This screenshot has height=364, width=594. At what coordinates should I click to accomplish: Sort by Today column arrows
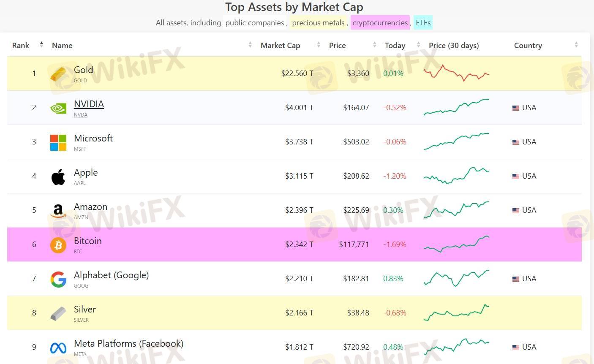coord(418,45)
